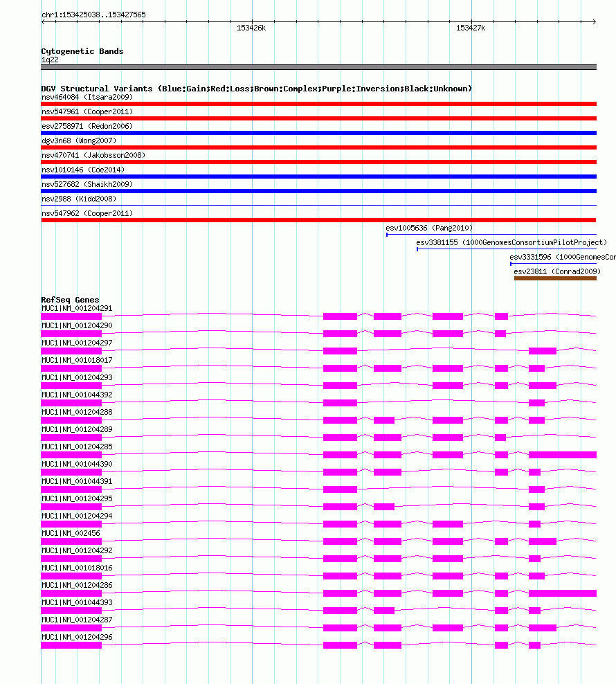
Task: Click transcript MUC1|NM_001204285 label
Action: (77, 447)
